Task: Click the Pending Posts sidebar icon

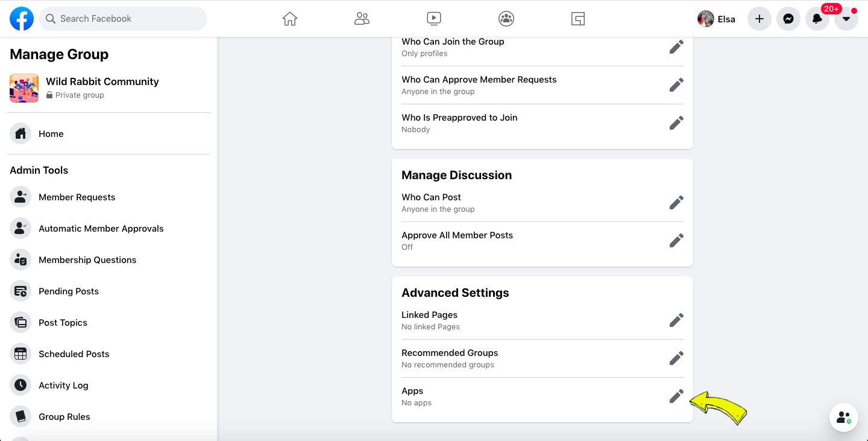Action: click(20, 291)
